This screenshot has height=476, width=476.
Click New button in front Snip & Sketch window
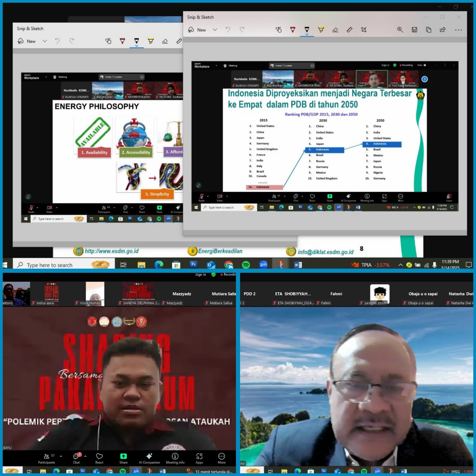[197, 30]
